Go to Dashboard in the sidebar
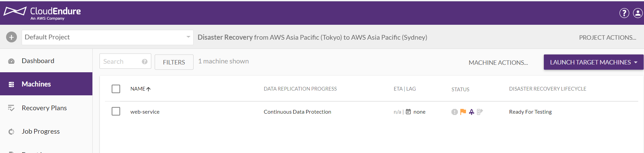 pyautogui.click(x=38, y=61)
